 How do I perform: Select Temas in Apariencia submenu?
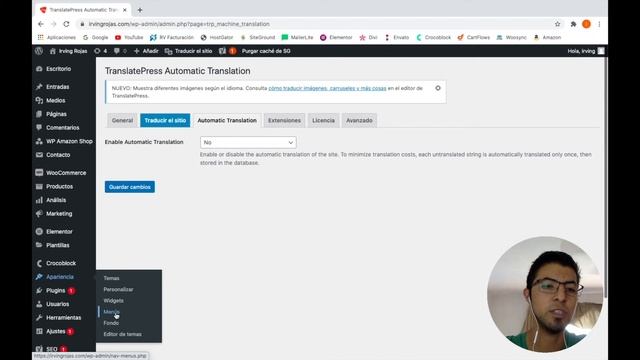[111, 278]
